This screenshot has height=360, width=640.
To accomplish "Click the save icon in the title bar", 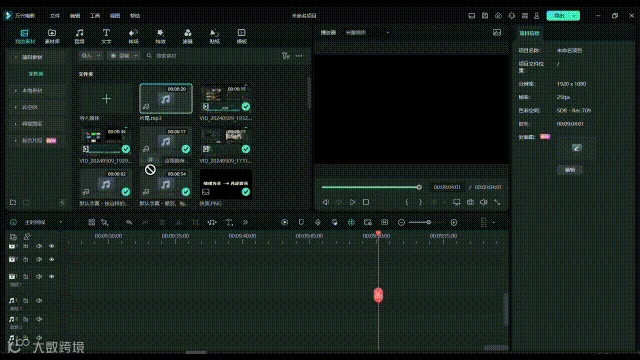I will coord(485,16).
